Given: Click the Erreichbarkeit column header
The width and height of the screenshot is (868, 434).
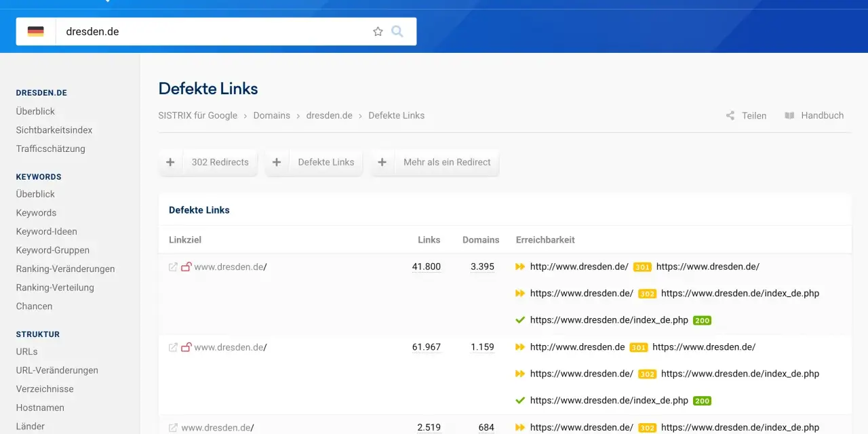Looking at the screenshot, I should 545,240.
